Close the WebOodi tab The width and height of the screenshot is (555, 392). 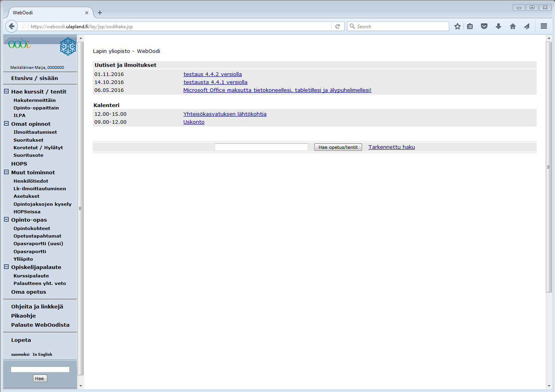click(x=87, y=13)
